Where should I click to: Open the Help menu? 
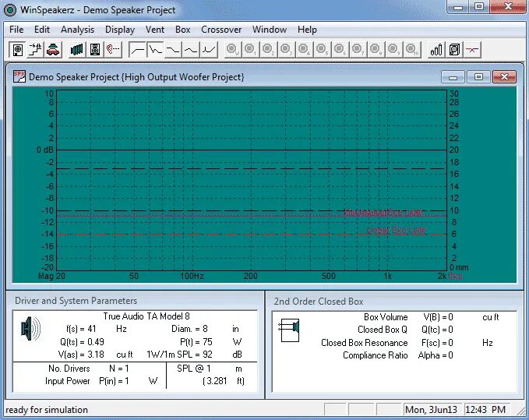307,30
